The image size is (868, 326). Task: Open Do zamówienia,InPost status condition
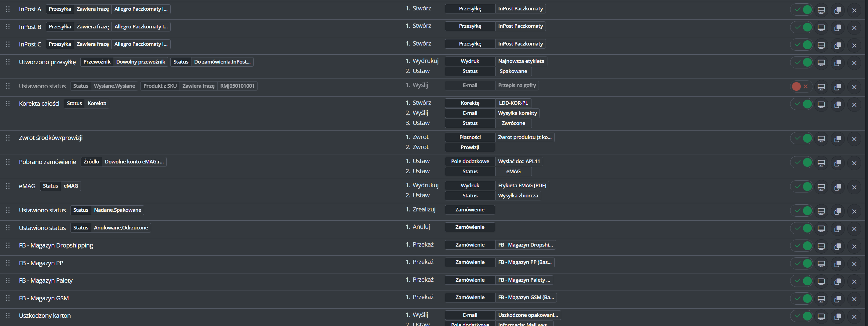[222, 62]
